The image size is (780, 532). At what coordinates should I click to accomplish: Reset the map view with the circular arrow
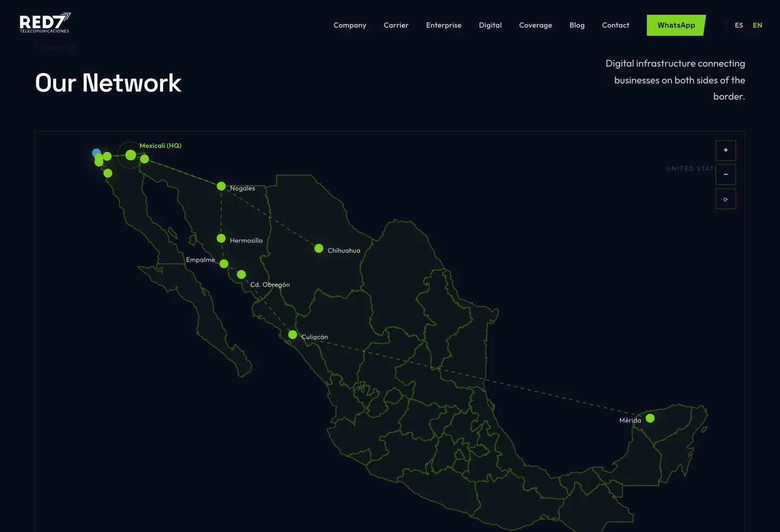tap(726, 199)
